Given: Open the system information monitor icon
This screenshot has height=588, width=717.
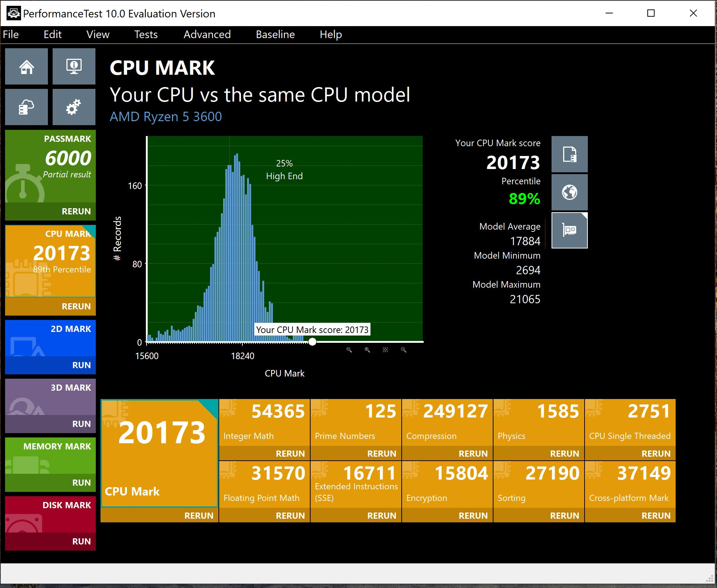Looking at the screenshot, I should [x=74, y=67].
